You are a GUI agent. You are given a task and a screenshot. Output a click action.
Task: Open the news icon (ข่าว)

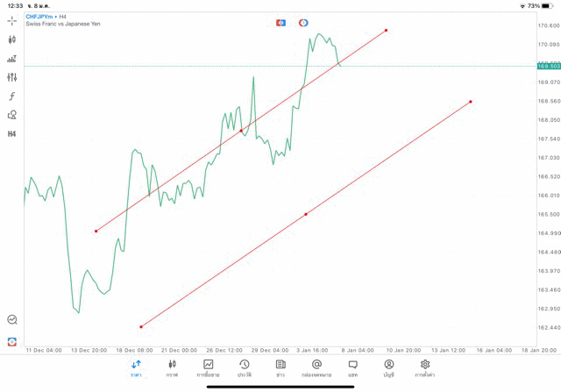click(280, 367)
